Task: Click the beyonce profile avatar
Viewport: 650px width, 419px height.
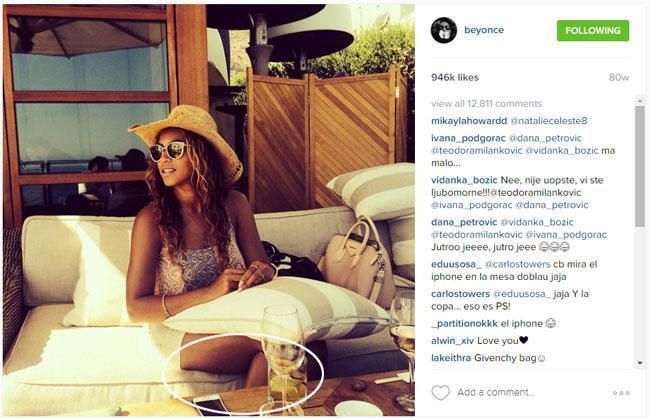Action: [x=444, y=30]
